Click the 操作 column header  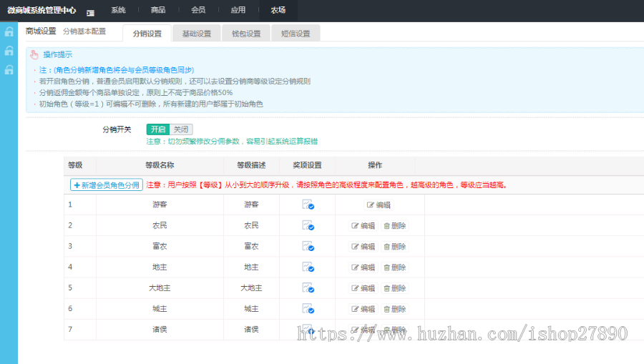pyautogui.click(x=375, y=165)
